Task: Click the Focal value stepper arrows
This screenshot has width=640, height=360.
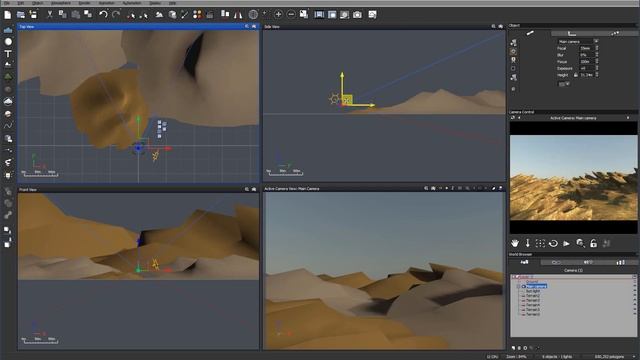Action: click(x=597, y=48)
